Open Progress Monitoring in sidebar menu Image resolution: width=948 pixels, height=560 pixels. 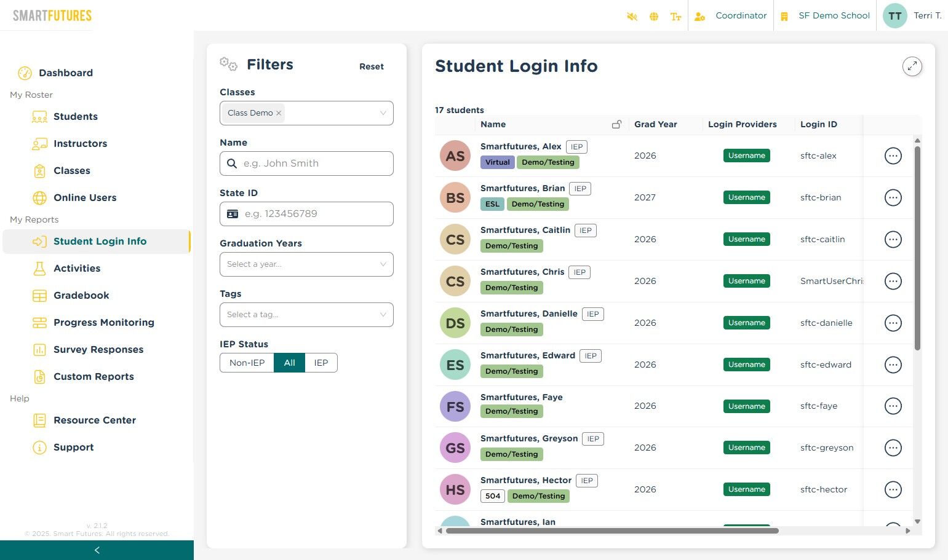tap(103, 323)
